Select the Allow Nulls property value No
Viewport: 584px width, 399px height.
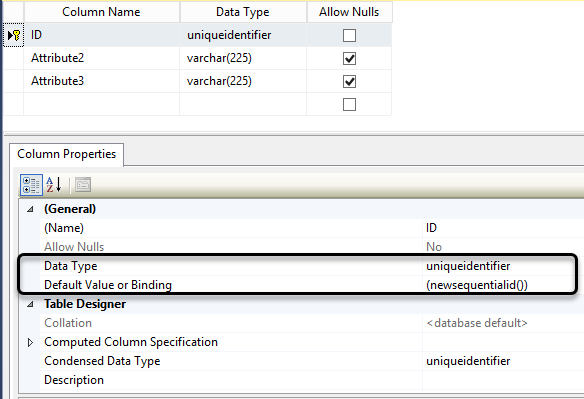[503, 247]
